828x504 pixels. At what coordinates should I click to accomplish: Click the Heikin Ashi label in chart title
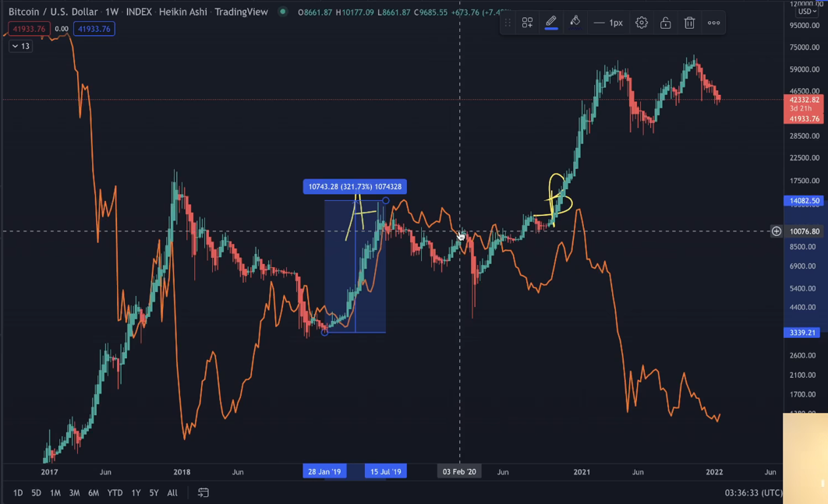click(182, 12)
